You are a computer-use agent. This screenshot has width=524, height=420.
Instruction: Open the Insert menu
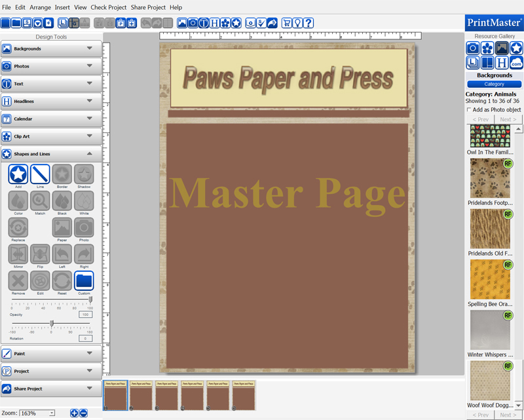click(62, 7)
